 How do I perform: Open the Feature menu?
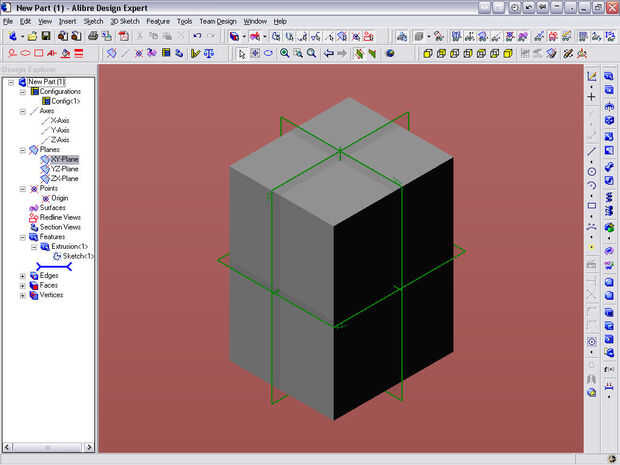pos(158,21)
